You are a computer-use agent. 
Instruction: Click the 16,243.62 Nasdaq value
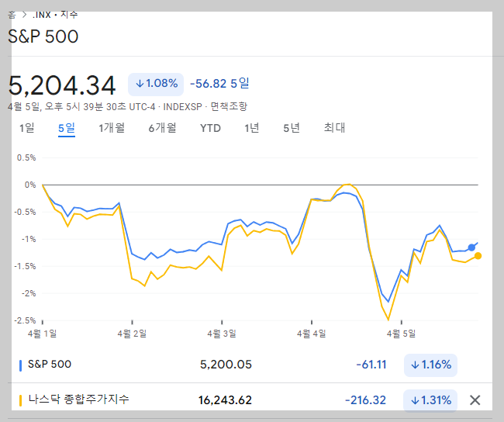[x=225, y=400]
